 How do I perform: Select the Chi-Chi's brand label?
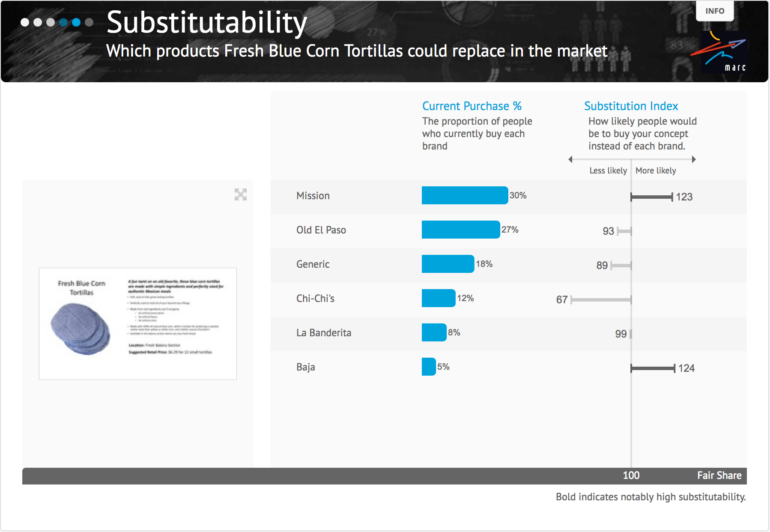tap(316, 299)
